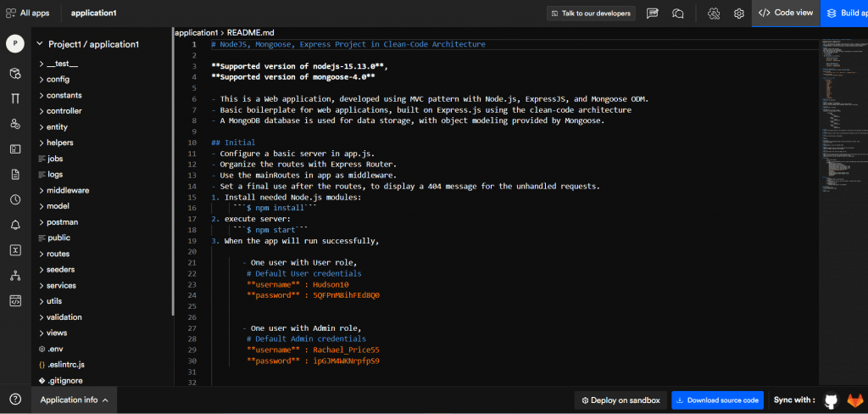Open the hierarchy tree icon in sidebar
868x414 pixels.
[15, 276]
